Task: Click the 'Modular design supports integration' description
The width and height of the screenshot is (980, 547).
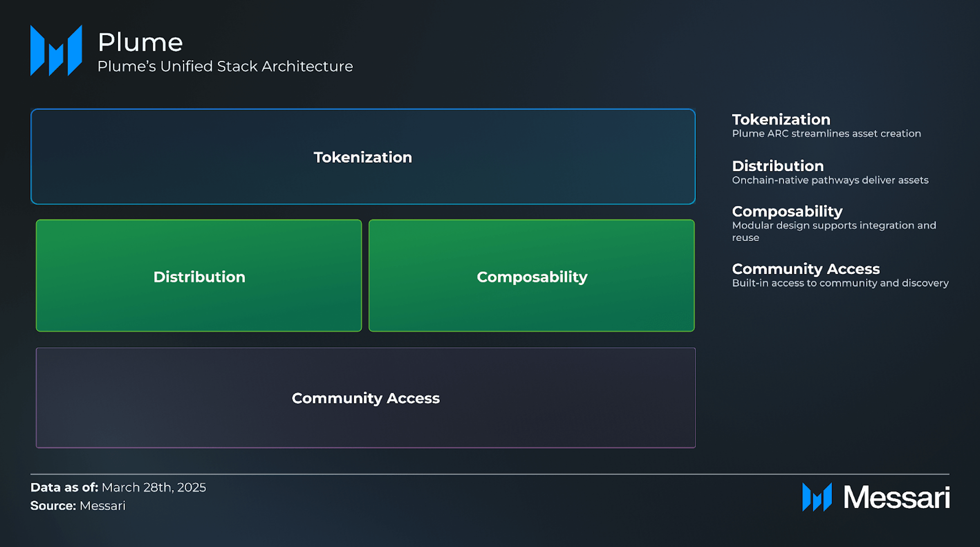Action: (x=834, y=231)
